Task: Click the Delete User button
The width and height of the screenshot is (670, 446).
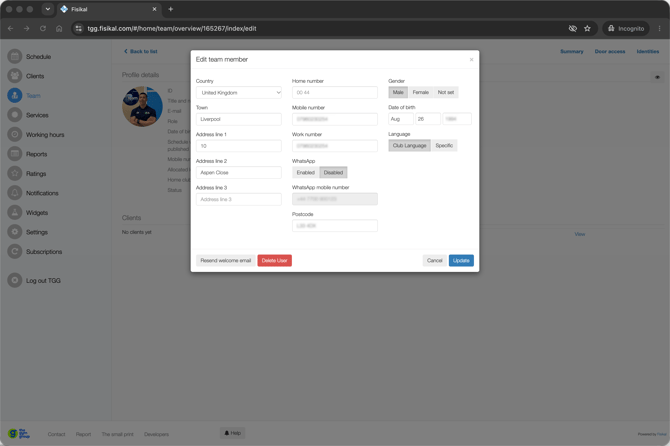Action: [274, 261]
